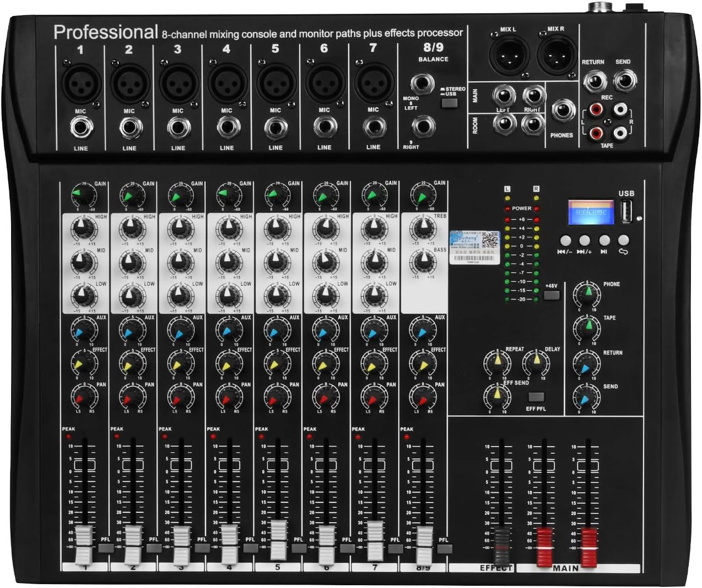
Task: Click the USB port
Action: click(x=626, y=213)
